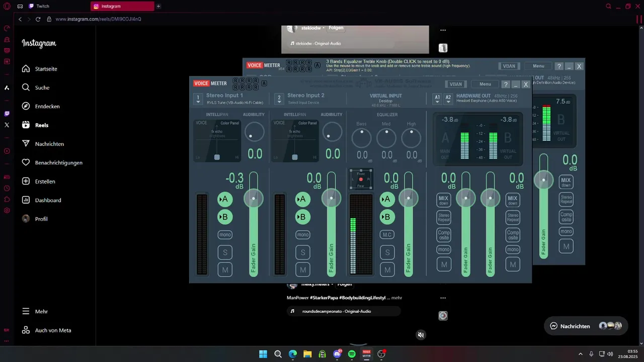644x362 pixels.
Task: Click the Erstellen plus icon
Action: click(26, 181)
